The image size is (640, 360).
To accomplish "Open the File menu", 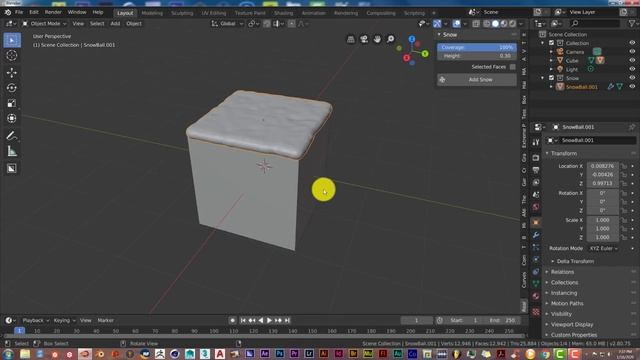I will click(19, 12).
